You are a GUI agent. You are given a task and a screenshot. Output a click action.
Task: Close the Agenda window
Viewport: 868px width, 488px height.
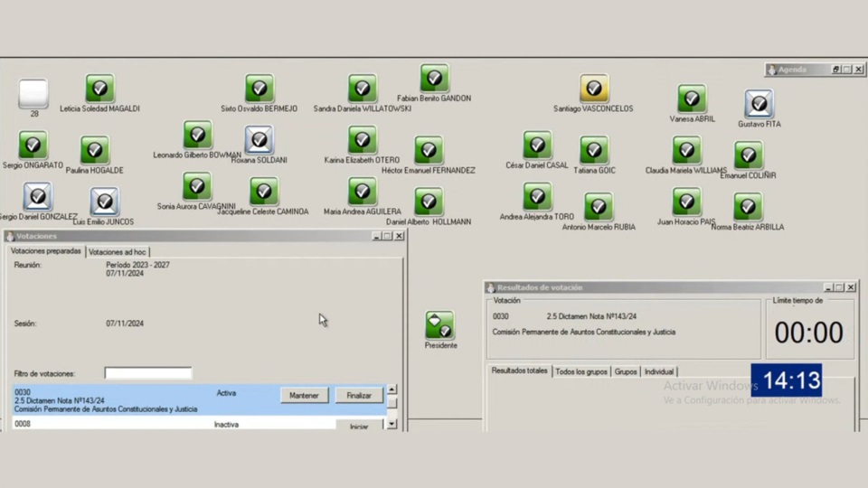[859, 70]
